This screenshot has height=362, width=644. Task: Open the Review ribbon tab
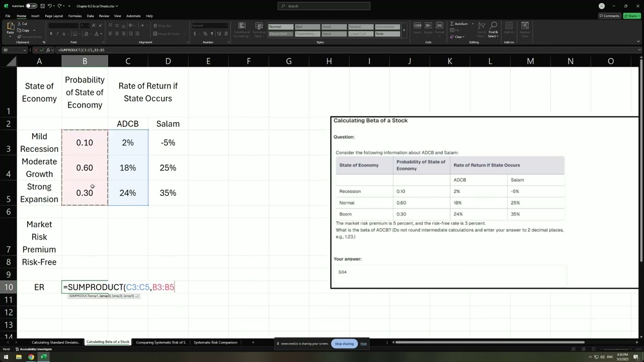click(104, 16)
